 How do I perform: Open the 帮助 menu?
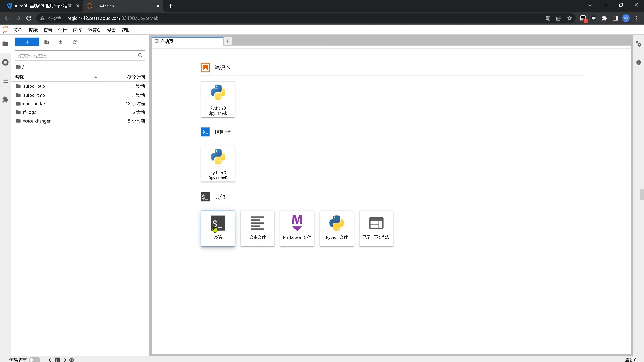[126, 30]
